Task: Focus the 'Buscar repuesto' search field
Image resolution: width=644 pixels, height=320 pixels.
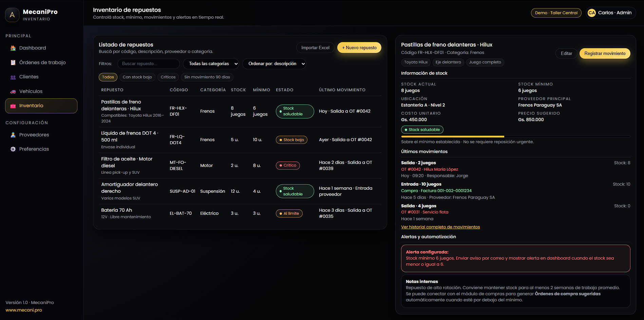Action: point(148,64)
